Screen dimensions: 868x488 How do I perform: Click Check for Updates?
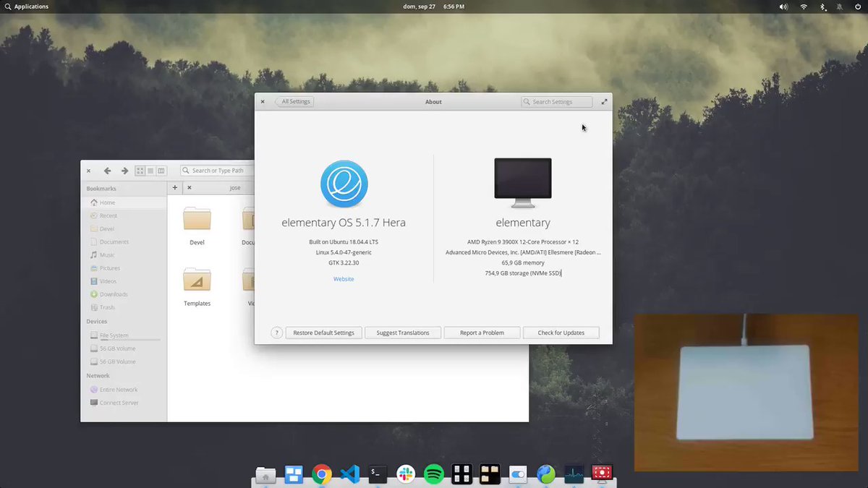tap(561, 333)
